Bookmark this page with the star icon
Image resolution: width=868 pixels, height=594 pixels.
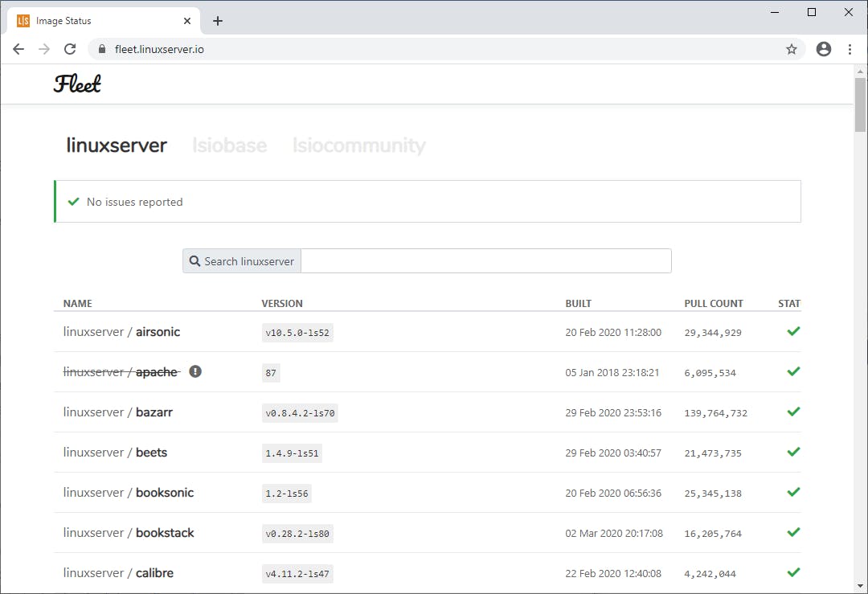point(792,49)
